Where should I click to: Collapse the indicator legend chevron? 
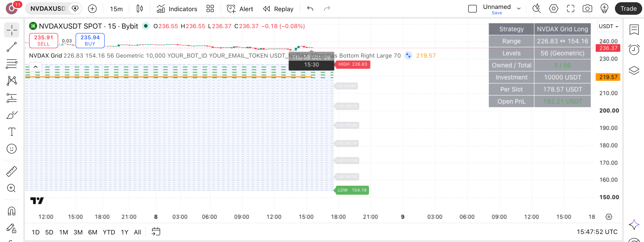36,67
